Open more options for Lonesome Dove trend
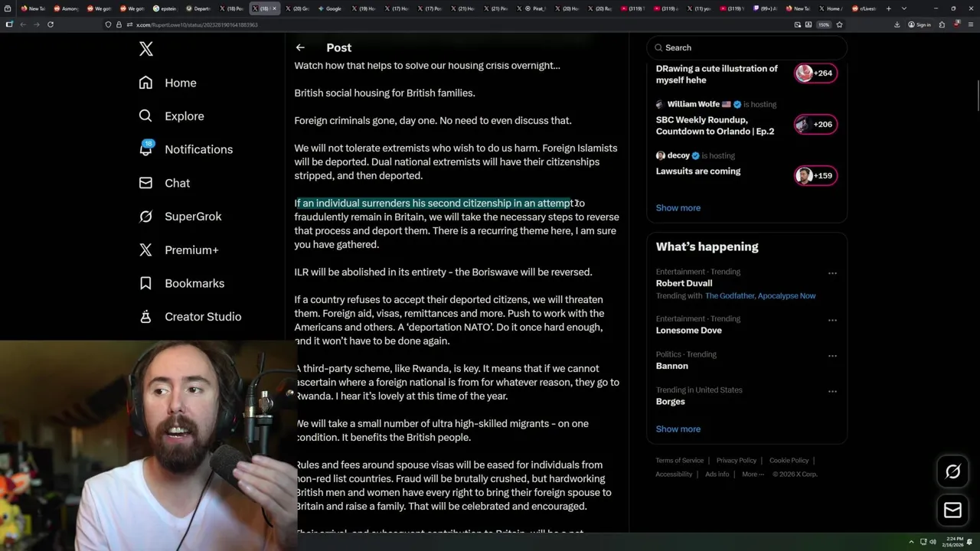 832,320
